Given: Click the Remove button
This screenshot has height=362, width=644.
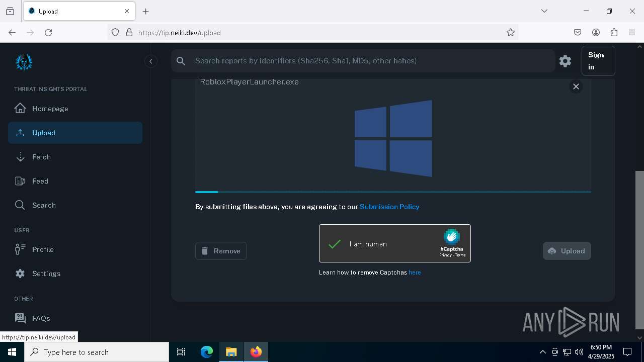Looking at the screenshot, I should (x=221, y=251).
